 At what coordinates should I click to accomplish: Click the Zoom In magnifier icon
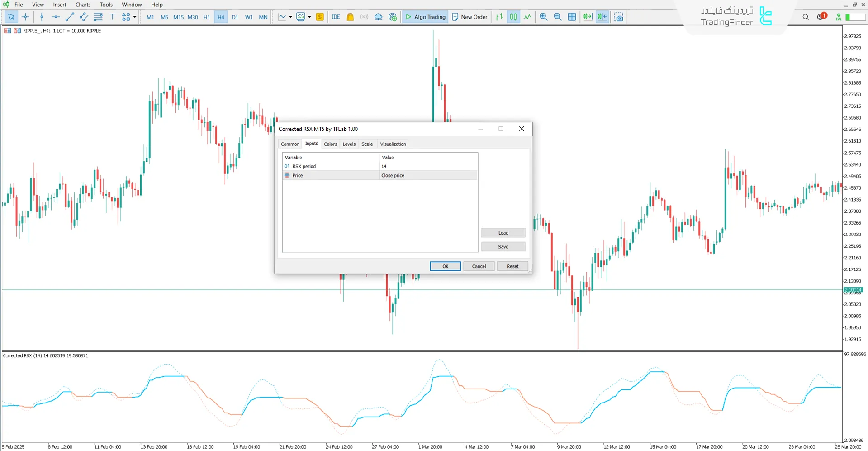click(543, 17)
